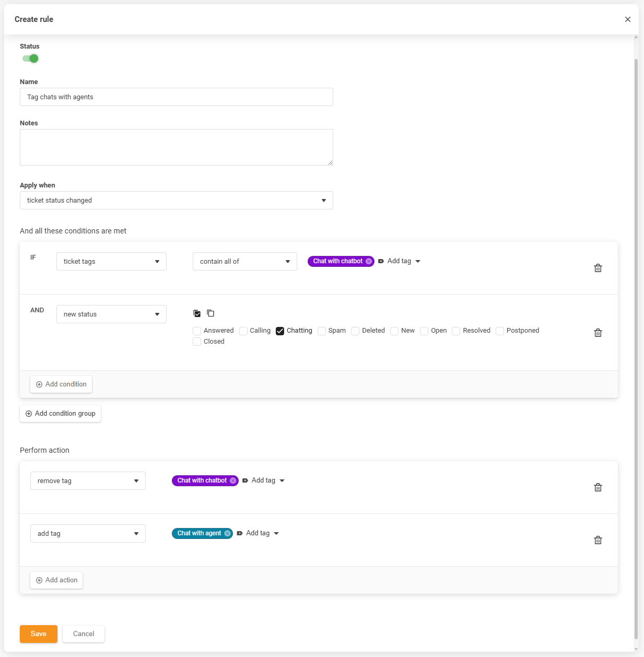Select all statuses with check-all icon
This screenshot has height=657, width=644.
point(197,313)
